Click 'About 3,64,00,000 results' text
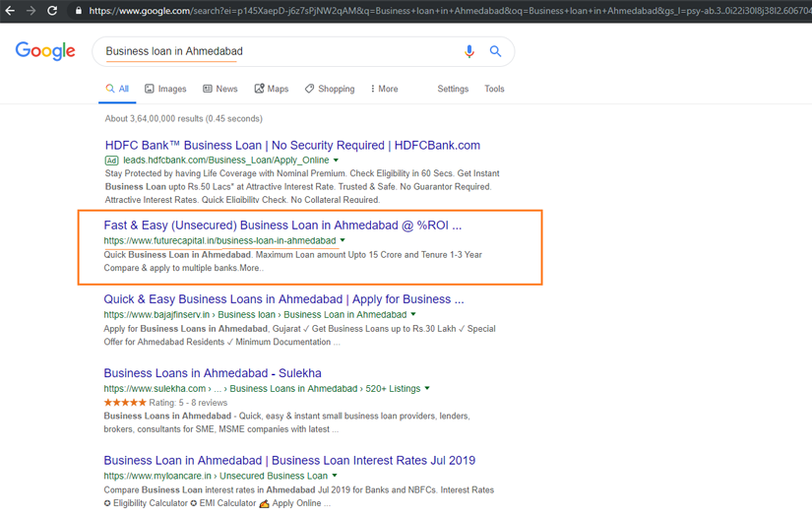The width and height of the screenshot is (812, 517). pyautogui.click(x=183, y=118)
